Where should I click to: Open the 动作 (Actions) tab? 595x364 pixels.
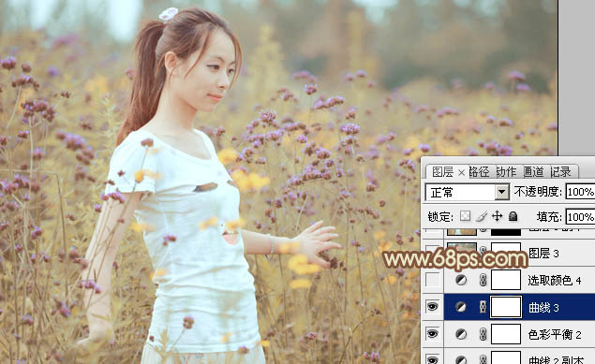(507, 172)
